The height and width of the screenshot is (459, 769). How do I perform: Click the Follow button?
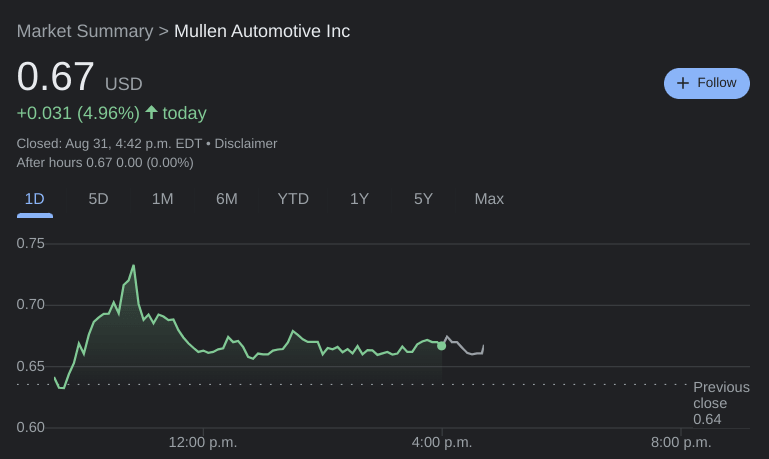point(706,83)
